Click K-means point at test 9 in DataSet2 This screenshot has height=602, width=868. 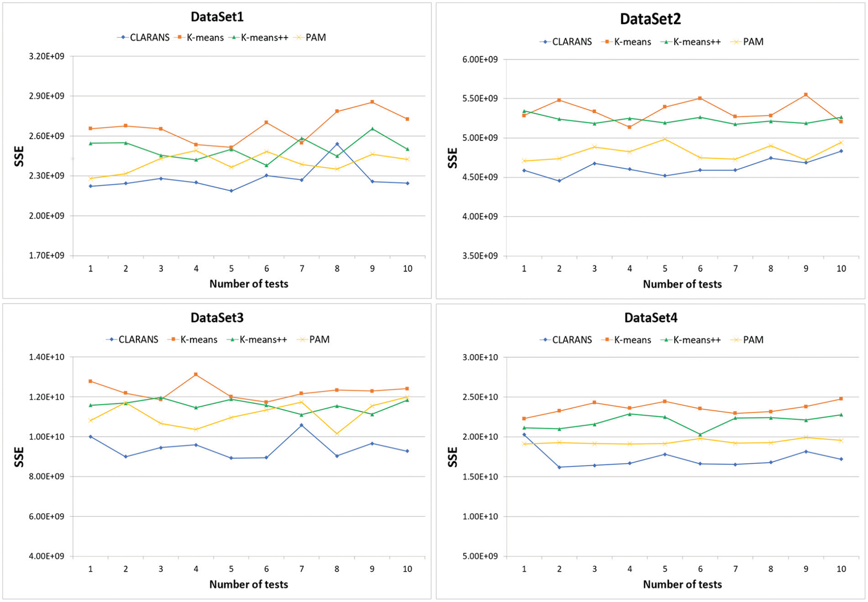[x=806, y=95]
